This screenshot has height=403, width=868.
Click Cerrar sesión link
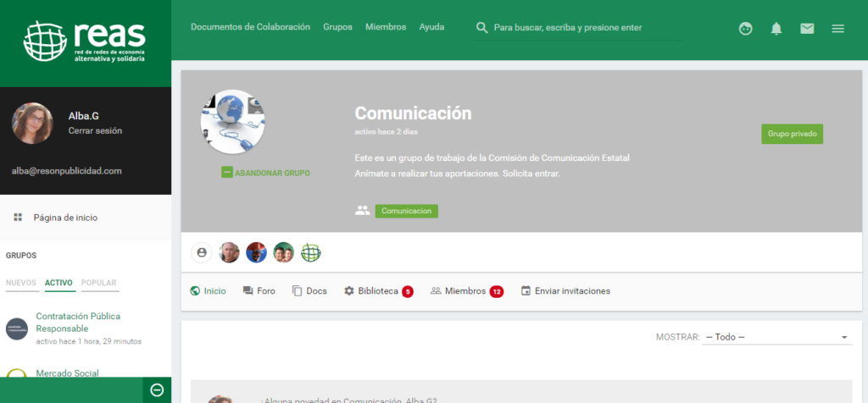95,131
